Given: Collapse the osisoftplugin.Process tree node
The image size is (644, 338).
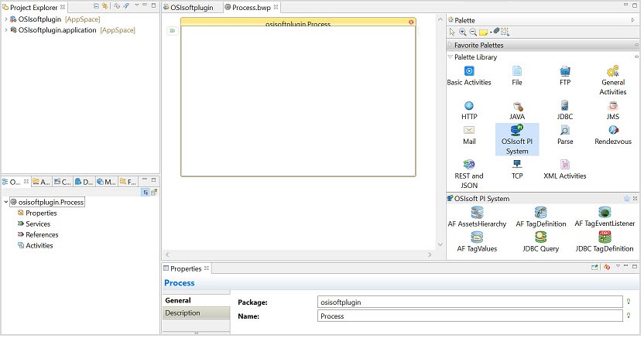Looking at the screenshot, I should [x=6, y=203].
